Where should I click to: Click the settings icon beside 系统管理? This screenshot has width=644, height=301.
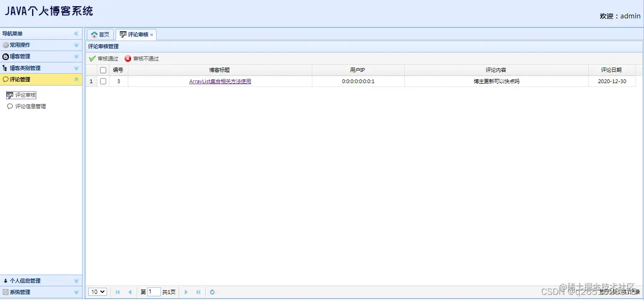point(6,292)
